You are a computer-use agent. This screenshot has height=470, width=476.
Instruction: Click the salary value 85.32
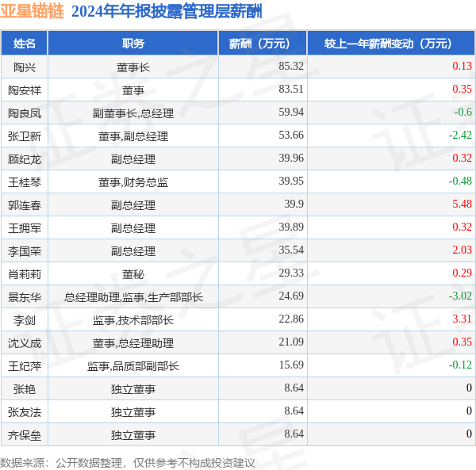click(291, 66)
